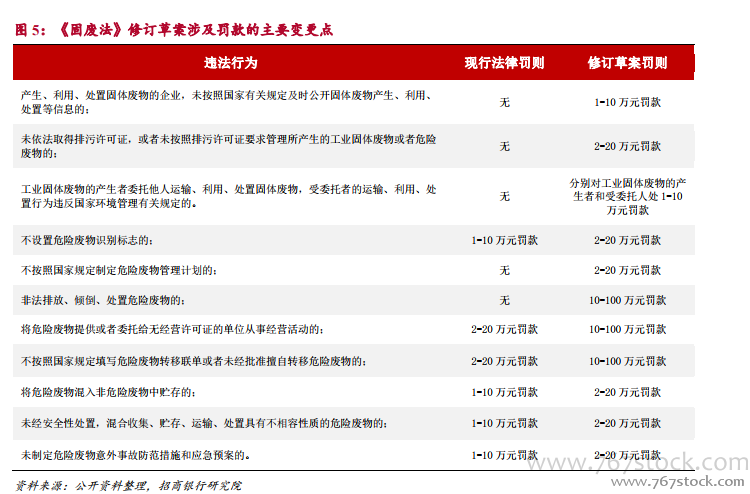Click the figure title '图 5:《固废法》修订草案涉及罚款的主要变更点'
Screen dimensions: 750x494
coord(174,30)
